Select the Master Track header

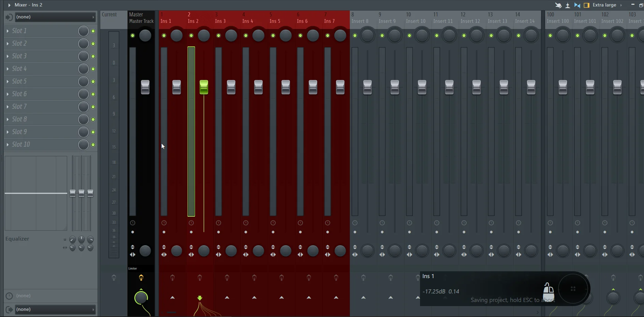pos(141,18)
